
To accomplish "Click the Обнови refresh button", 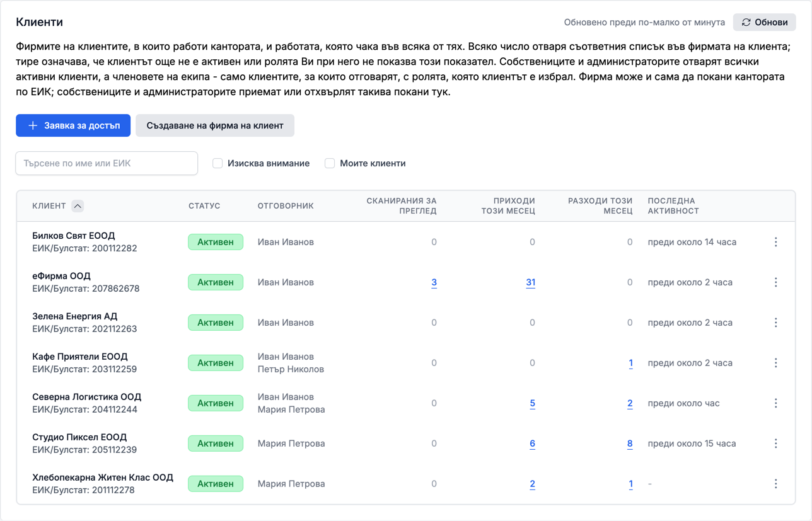I will (764, 22).
